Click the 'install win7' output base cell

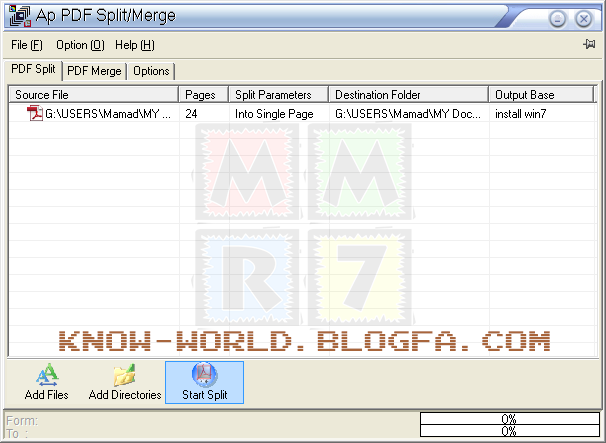520,114
